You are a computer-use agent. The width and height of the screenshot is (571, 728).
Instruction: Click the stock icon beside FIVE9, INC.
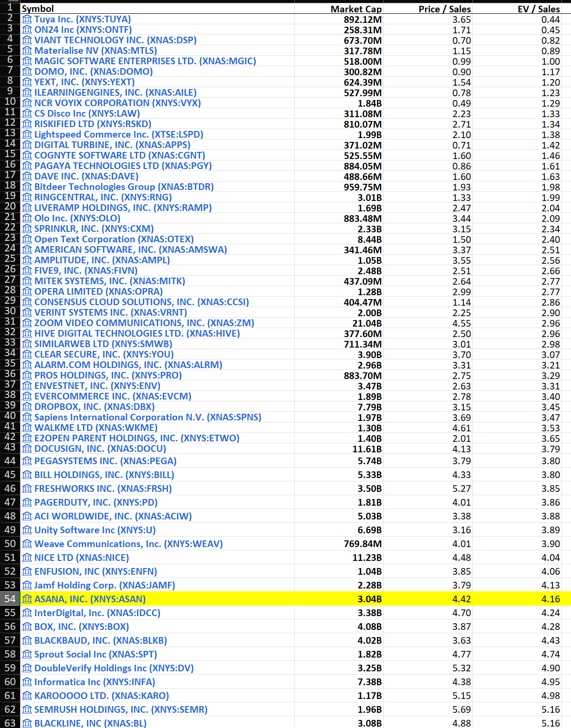coord(27,270)
